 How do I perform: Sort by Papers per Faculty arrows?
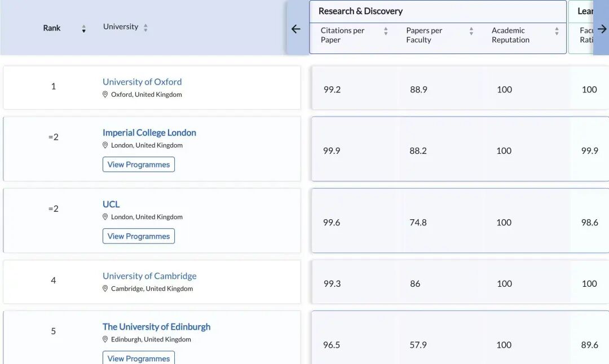pos(471,32)
